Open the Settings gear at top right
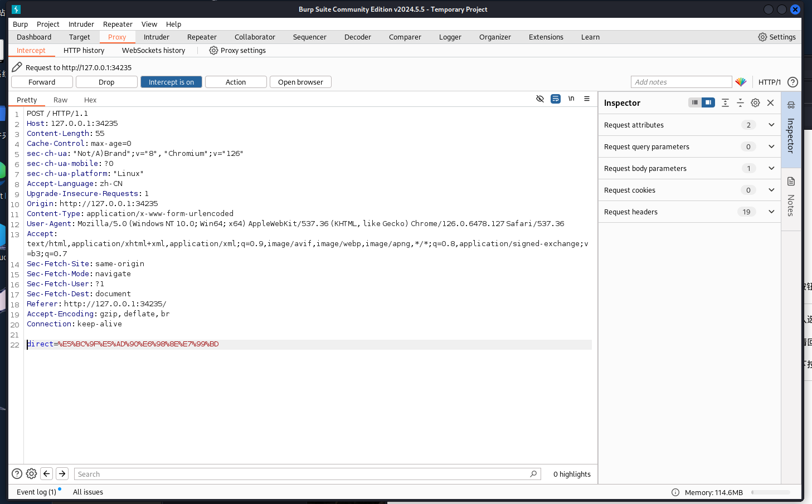The width and height of the screenshot is (812, 504). 777,37
